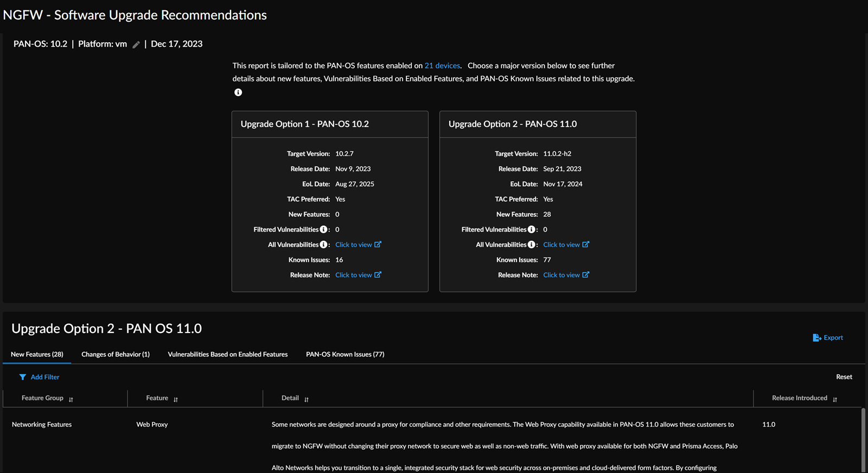Sort by Feature Group column
868x473 pixels.
[71, 399]
